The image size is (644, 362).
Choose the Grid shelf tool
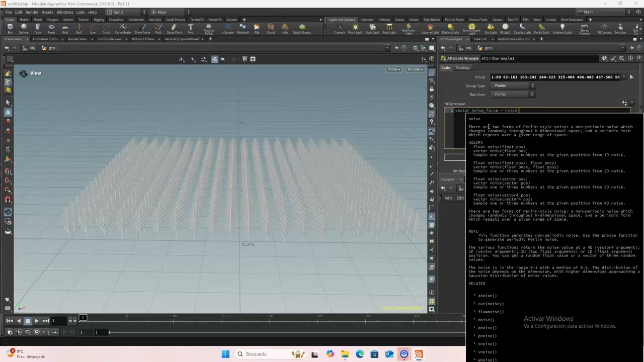click(x=65, y=29)
